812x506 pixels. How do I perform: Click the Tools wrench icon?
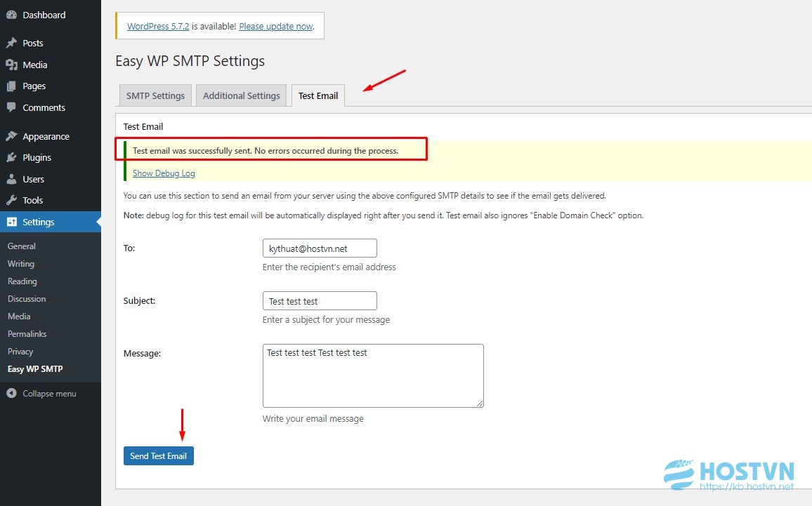coord(11,200)
